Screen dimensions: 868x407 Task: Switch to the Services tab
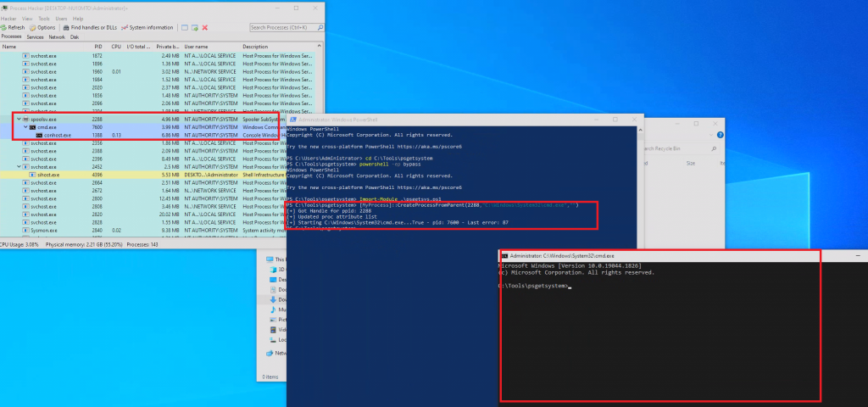pos(35,37)
